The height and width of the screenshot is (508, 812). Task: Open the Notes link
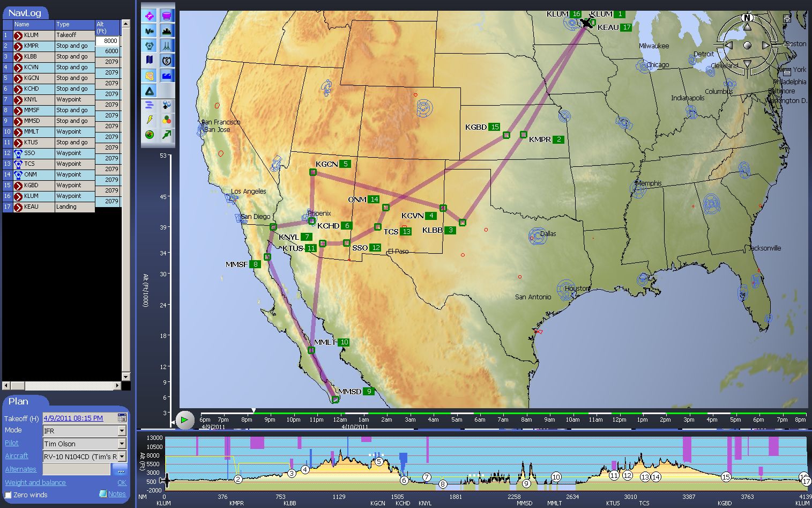pyautogui.click(x=117, y=494)
